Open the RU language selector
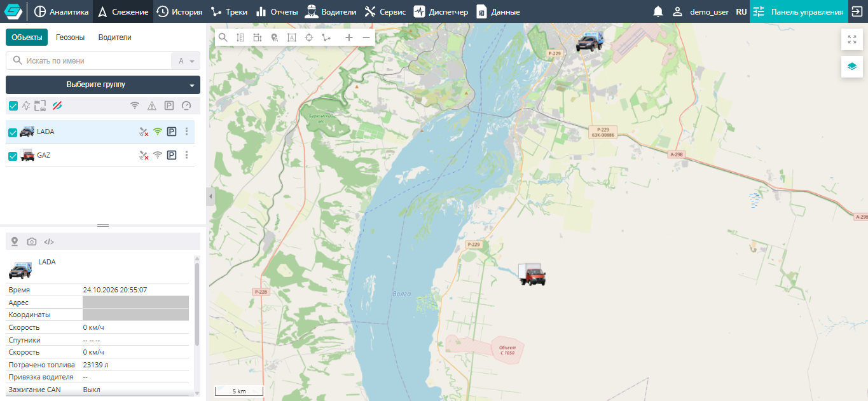 pyautogui.click(x=741, y=11)
